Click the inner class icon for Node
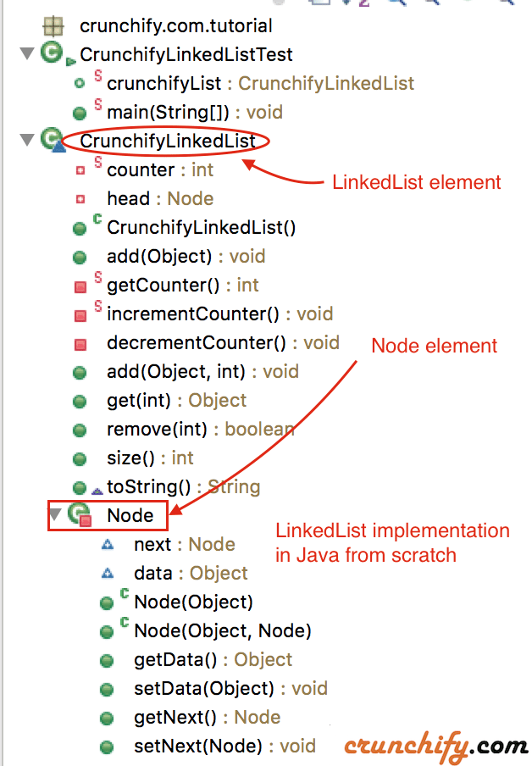Image resolution: width=532 pixels, height=766 pixels. [x=78, y=514]
